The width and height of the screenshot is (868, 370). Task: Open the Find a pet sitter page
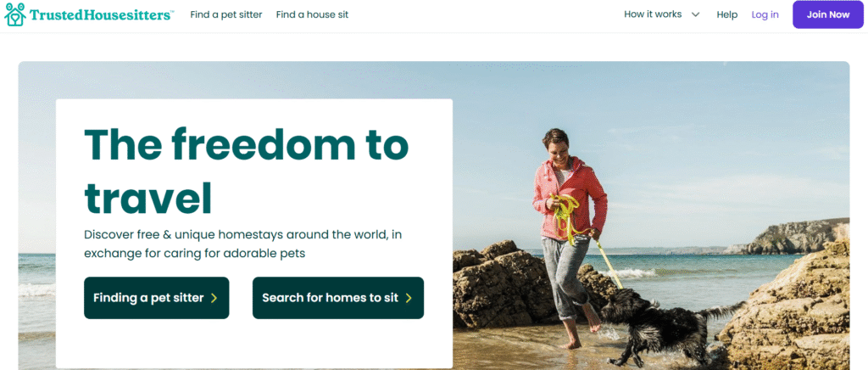pyautogui.click(x=225, y=14)
